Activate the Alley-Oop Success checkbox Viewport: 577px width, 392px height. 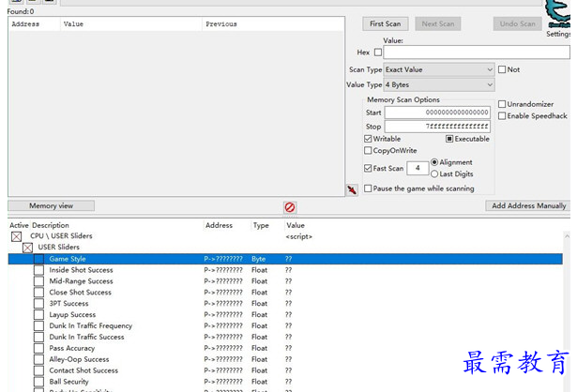pos(38,359)
